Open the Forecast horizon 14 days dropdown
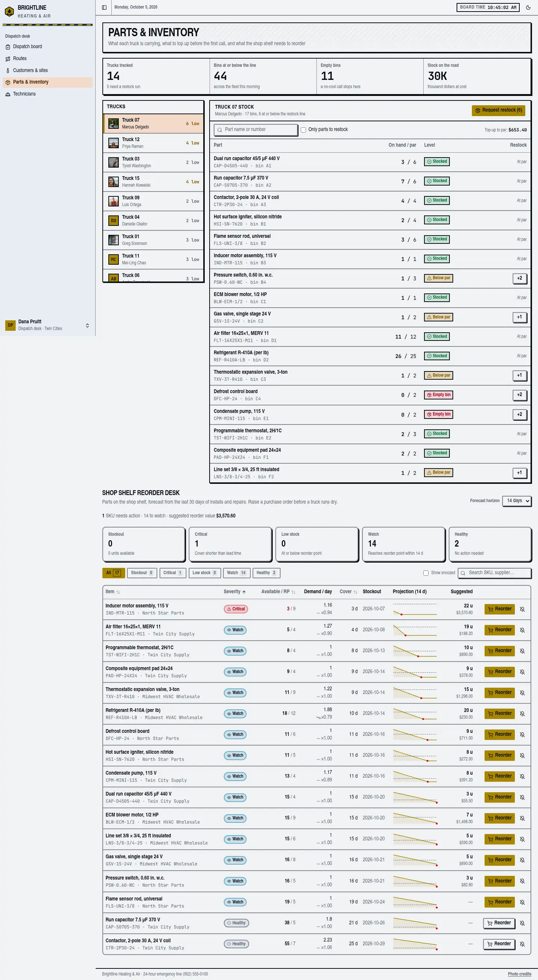The image size is (538, 980). point(516,501)
